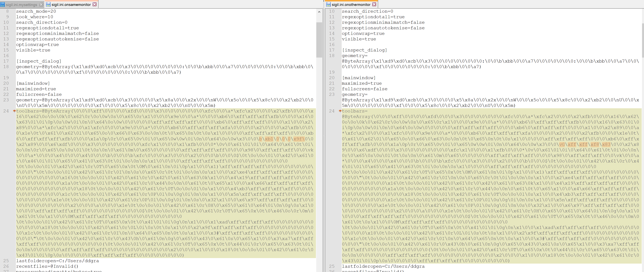Select the sigil.ini.onsamemonitor tab
Screen dimensions: 644x272
(71, 4)
